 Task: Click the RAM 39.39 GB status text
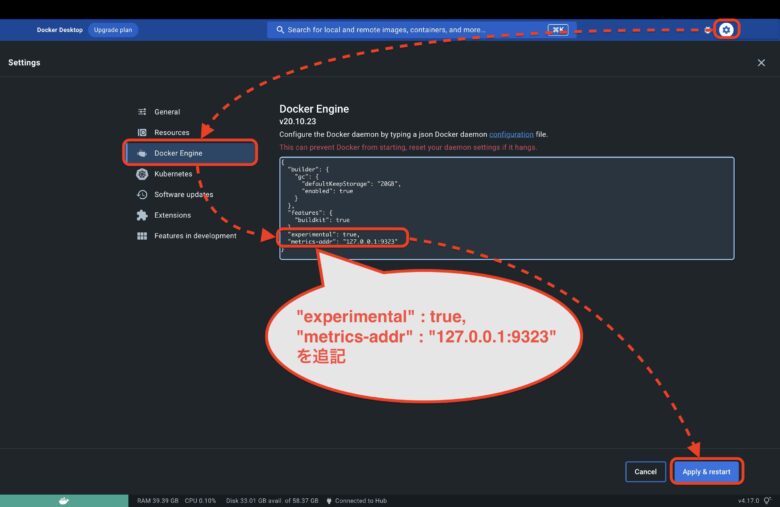158,501
